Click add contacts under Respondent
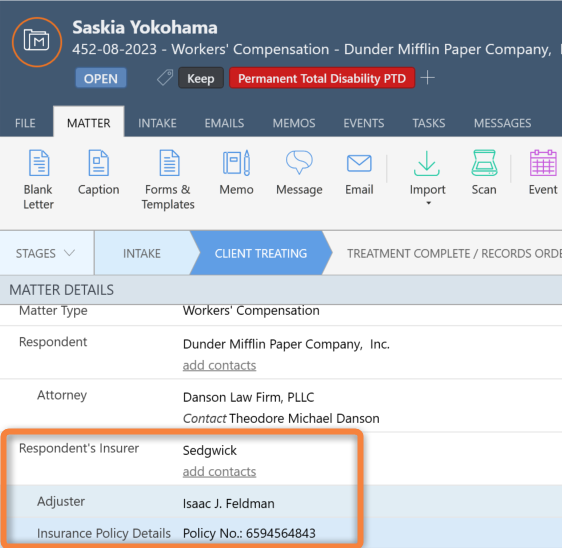 pos(219,365)
